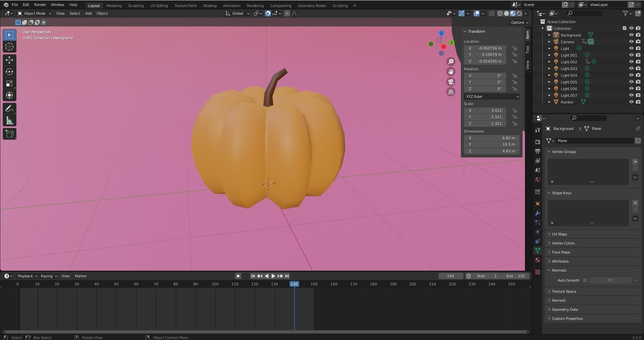Add a new shape key
The image size is (644, 340).
point(635,203)
